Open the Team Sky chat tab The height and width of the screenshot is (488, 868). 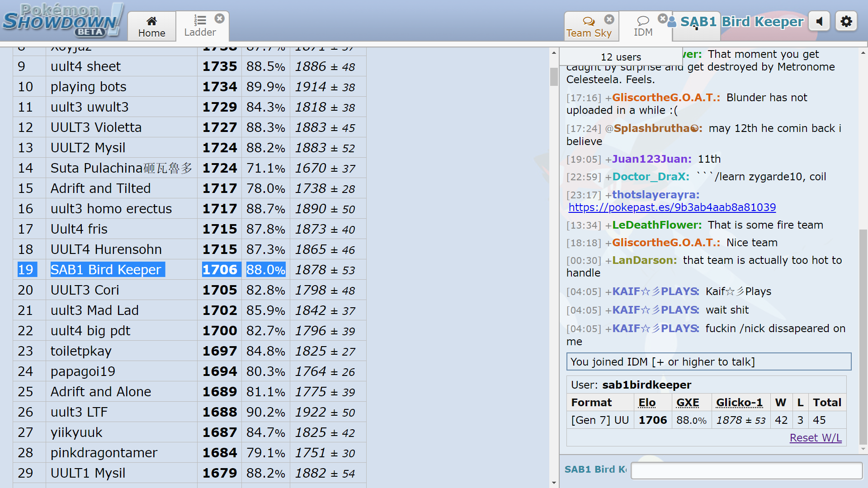click(x=589, y=27)
